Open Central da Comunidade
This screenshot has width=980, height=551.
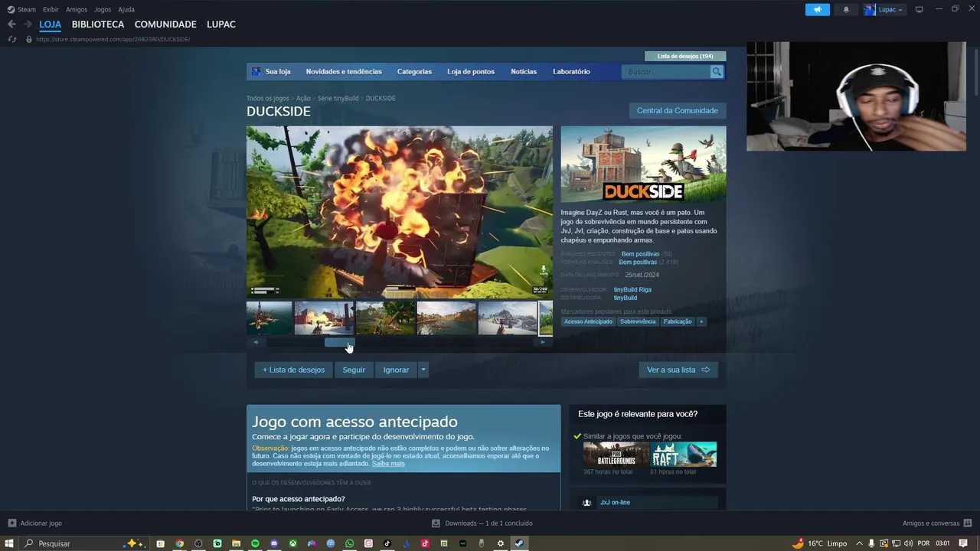[x=678, y=110]
